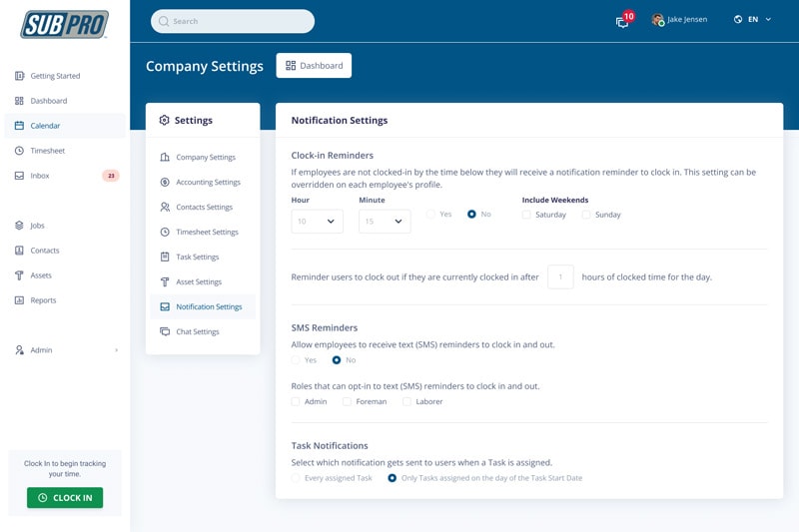This screenshot has width=799, height=532.
Task: Click the Timesheet clock icon in sidebar
Action: point(19,151)
